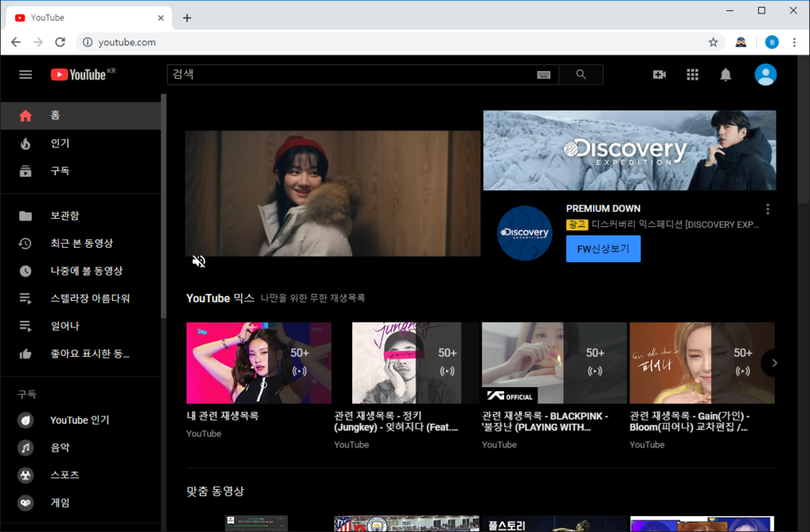Image resolution: width=810 pixels, height=532 pixels.
Task: Go to 홈 in the sidebar
Action: coord(80,116)
